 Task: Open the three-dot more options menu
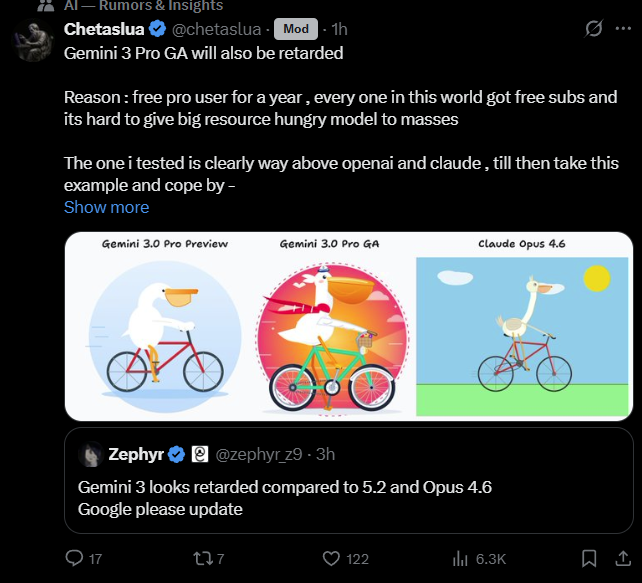(625, 29)
